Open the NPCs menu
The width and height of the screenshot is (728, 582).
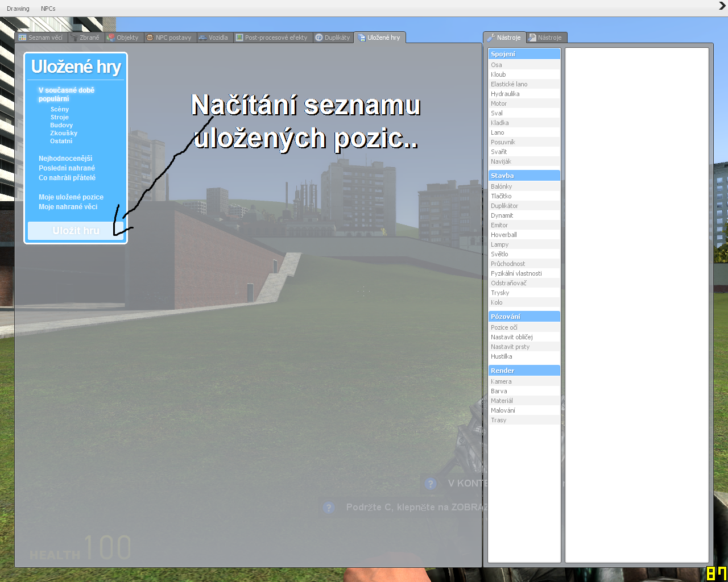48,9
